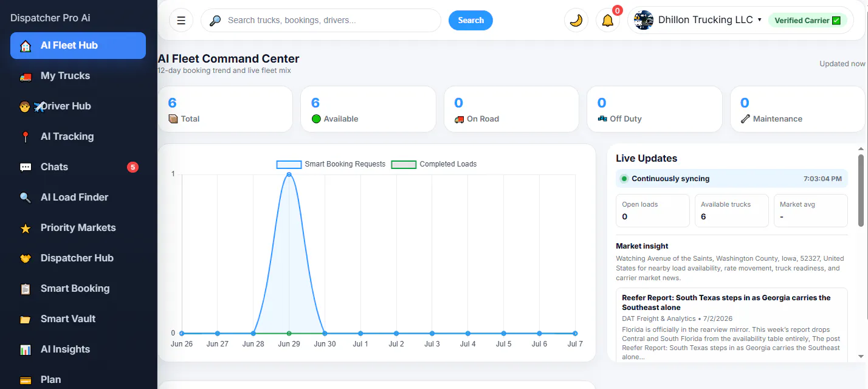Click the AI Tracking pin icon
Viewport: 868px width, 389px height.
coord(26,137)
